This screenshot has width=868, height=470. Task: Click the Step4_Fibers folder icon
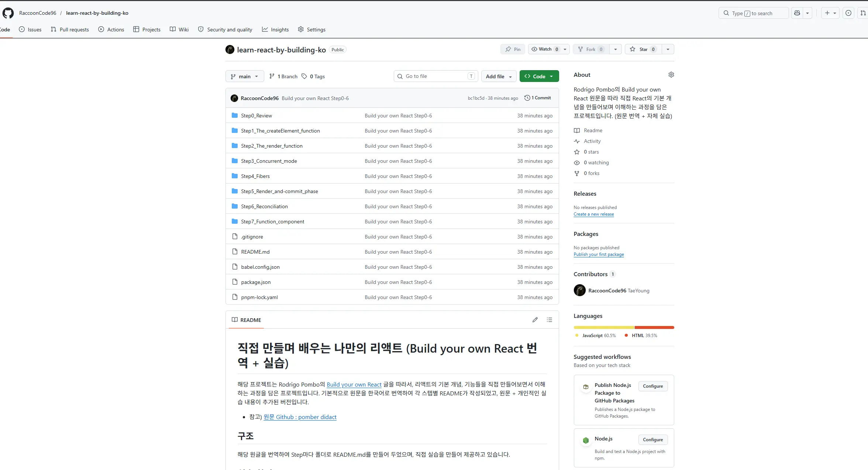(235, 176)
